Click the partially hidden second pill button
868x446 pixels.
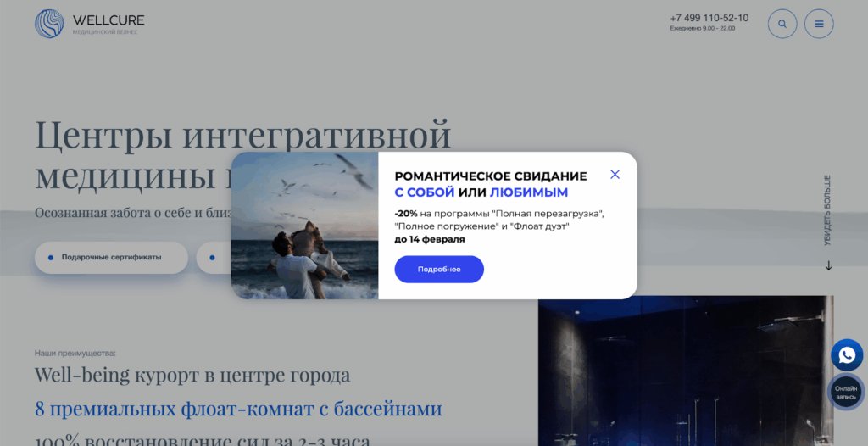pyautogui.click(x=214, y=258)
